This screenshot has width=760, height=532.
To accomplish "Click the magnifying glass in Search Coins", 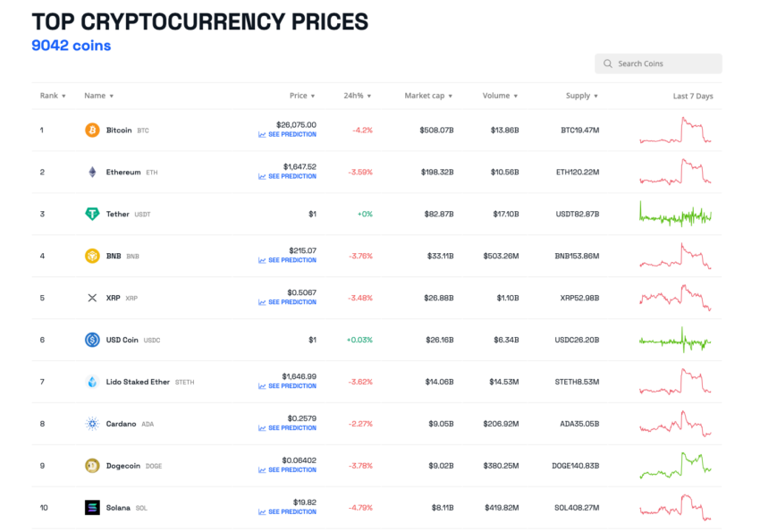I will point(610,63).
